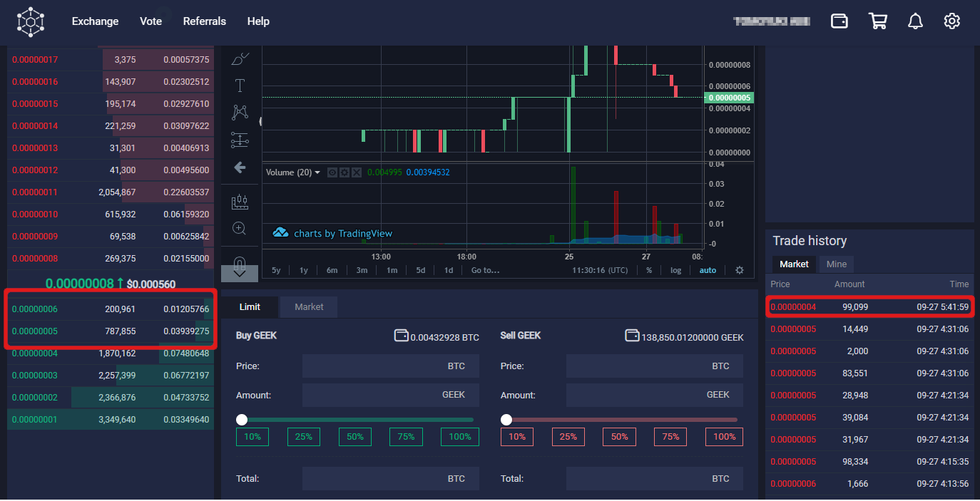Image resolution: width=980 pixels, height=501 pixels.
Task: Open the pattern drawing tool
Action: 240,113
